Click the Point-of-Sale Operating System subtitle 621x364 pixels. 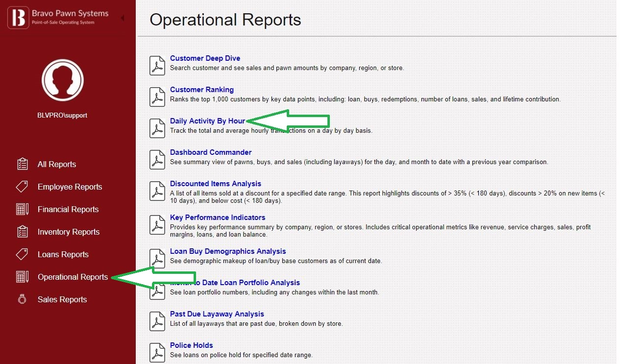(x=63, y=23)
